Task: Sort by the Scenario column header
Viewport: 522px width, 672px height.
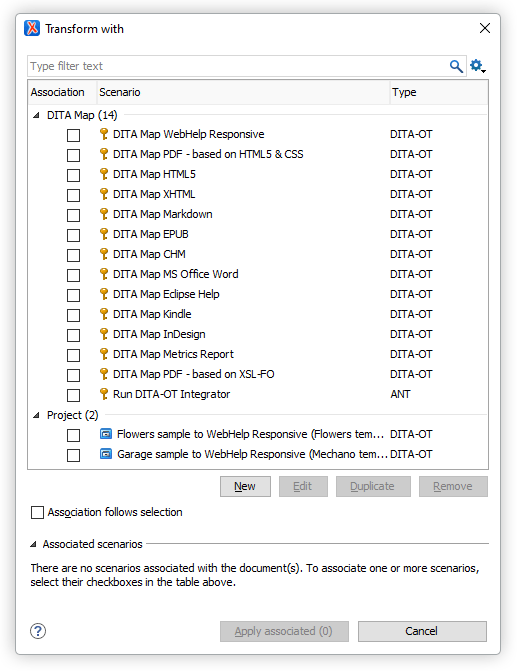Action: (243, 92)
